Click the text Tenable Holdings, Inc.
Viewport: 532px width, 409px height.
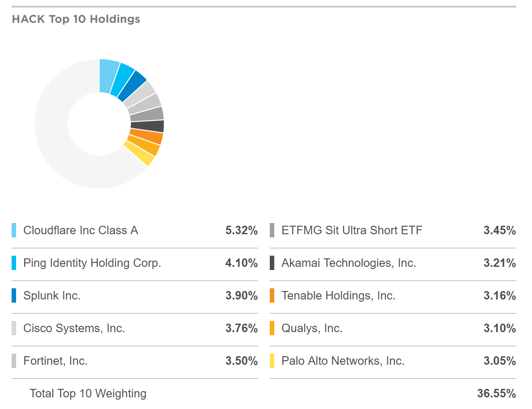[x=339, y=295]
